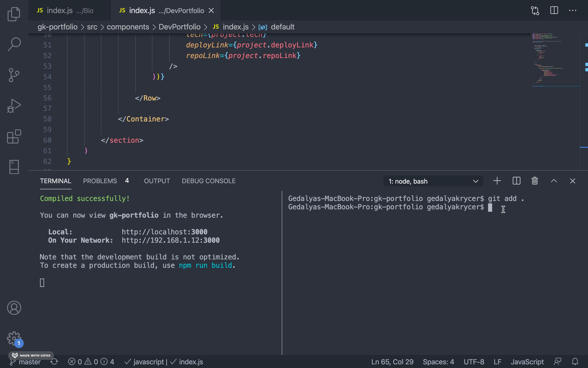Open the bookmark-style sidebar icon below Extensions
This screenshot has width=588, height=368.
[x=14, y=167]
